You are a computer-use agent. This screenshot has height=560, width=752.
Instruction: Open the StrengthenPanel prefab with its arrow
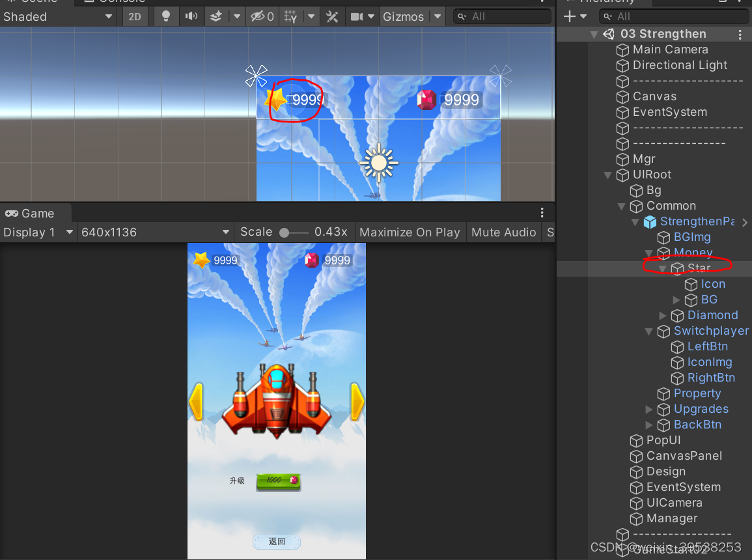point(744,222)
